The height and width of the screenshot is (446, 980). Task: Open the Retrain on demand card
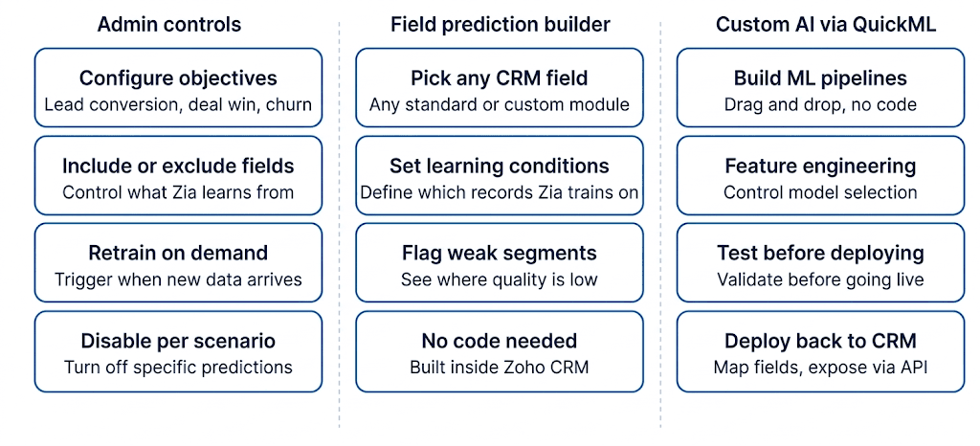point(178,265)
